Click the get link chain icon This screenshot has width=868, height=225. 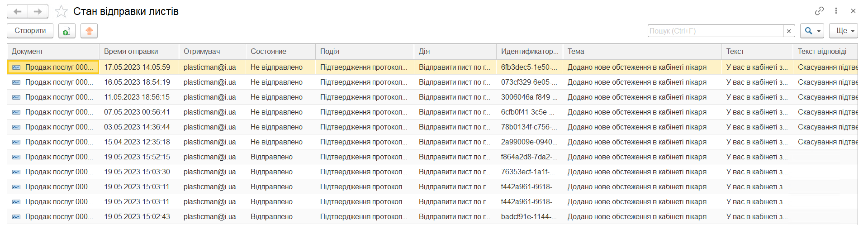(819, 11)
